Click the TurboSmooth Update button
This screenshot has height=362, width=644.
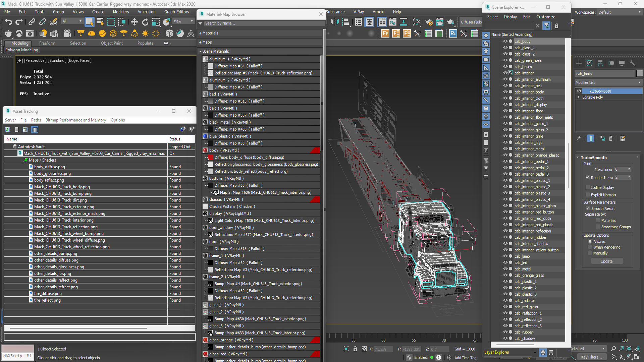click(606, 261)
